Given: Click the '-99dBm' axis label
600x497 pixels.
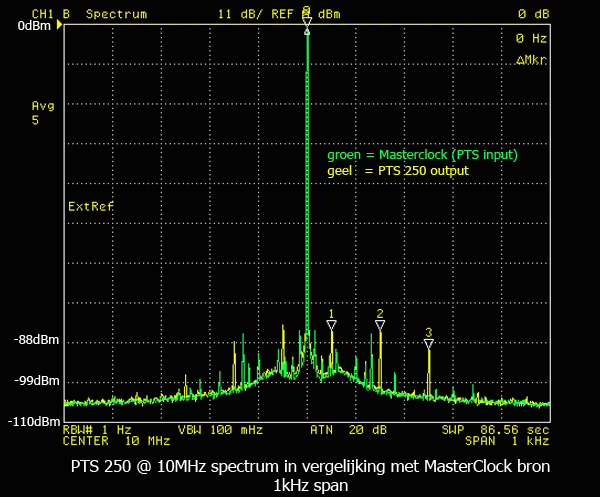Looking at the screenshot, I should point(37,381).
